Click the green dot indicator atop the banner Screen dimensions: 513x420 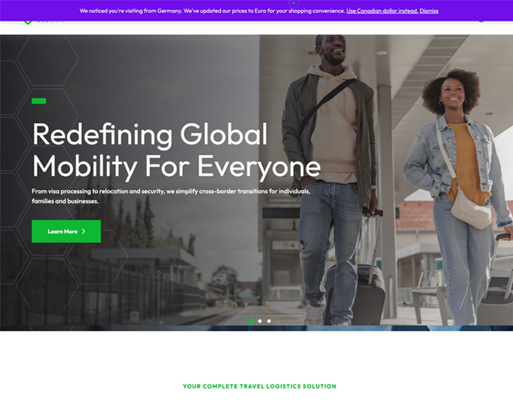click(294, 4)
